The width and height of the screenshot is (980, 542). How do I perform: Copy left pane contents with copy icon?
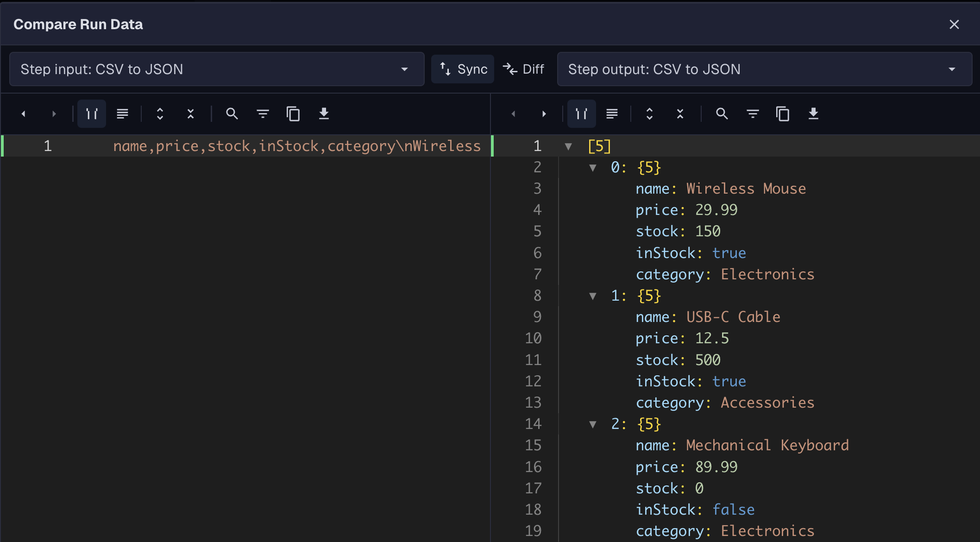pyautogui.click(x=293, y=113)
